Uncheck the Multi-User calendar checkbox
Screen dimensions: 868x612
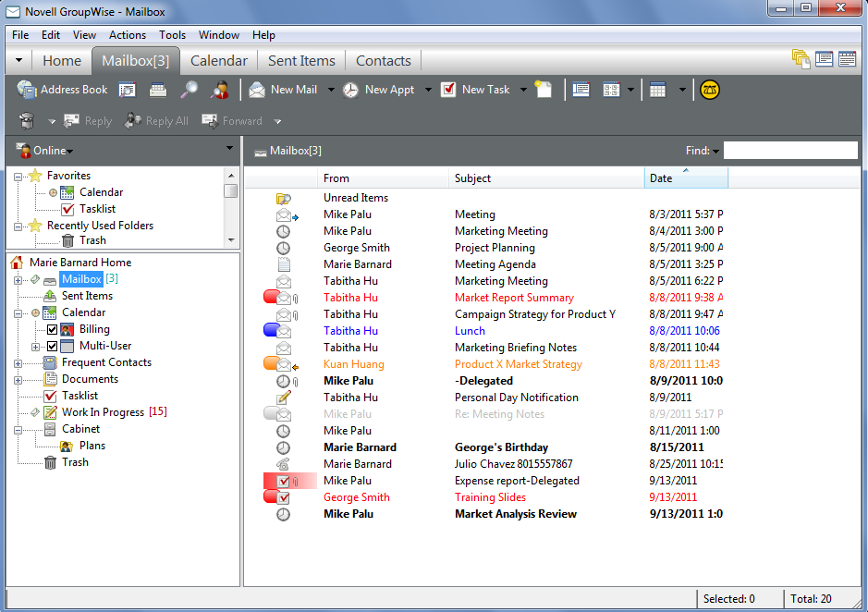coord(52,346)
